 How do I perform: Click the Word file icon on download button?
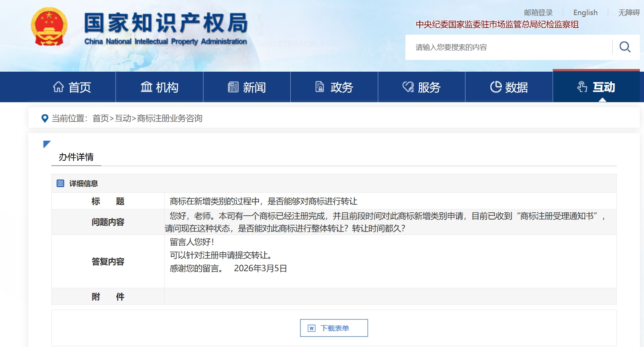(311, 328)
